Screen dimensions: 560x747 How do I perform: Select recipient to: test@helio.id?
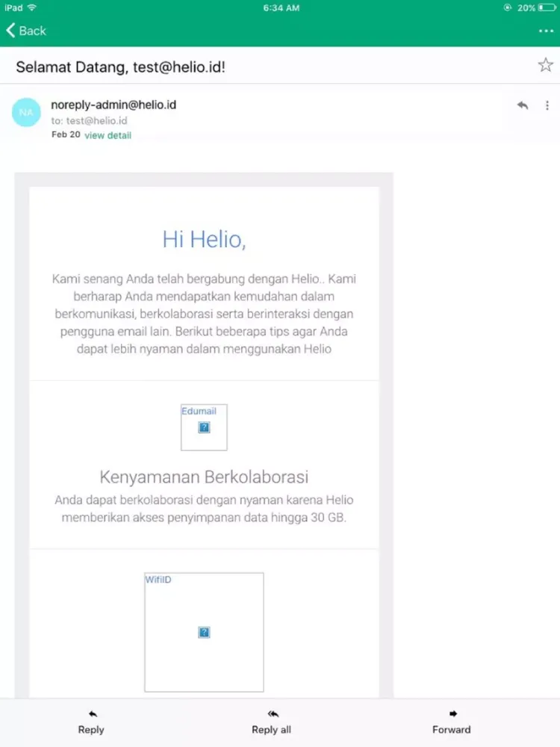pyautogui.click(x=89, y=120)
